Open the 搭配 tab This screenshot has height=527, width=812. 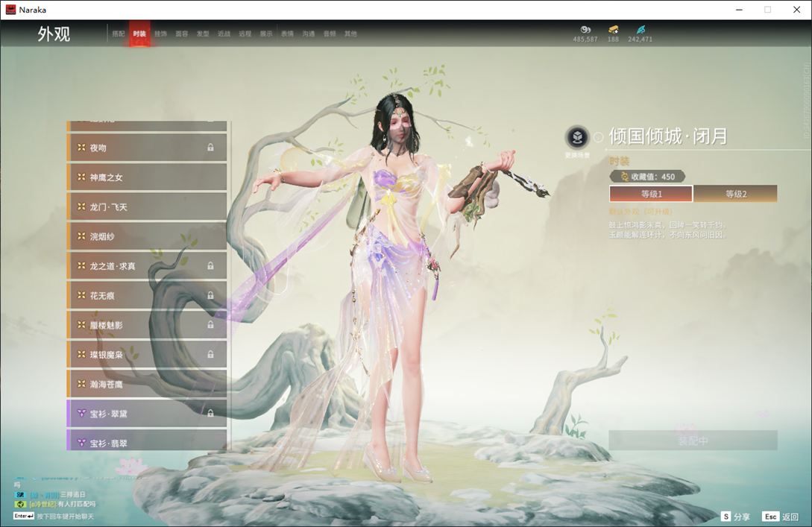coord(119,34)
